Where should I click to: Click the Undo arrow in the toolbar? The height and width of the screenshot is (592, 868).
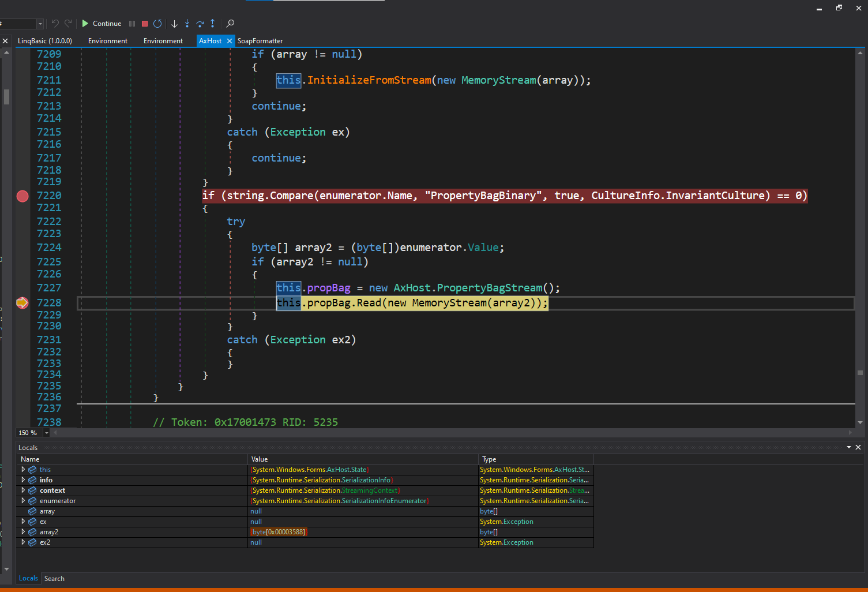coord(55,24)
